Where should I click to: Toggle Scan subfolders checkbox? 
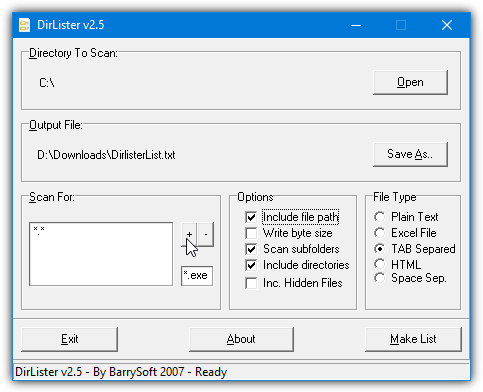(x=251, y=249)
